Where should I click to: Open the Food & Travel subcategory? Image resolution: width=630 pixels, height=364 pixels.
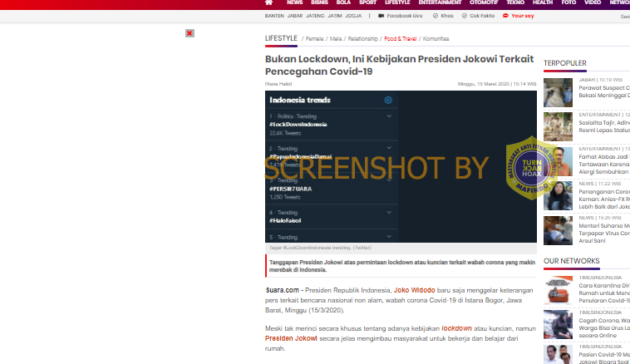click(x=400, y=38)
